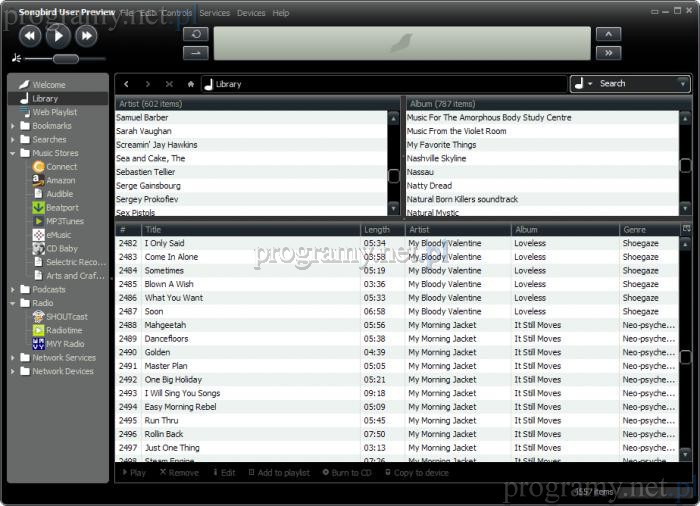Open the Devices menu
The width and height of the screenshot is (700, 506).
pos(251,13)
